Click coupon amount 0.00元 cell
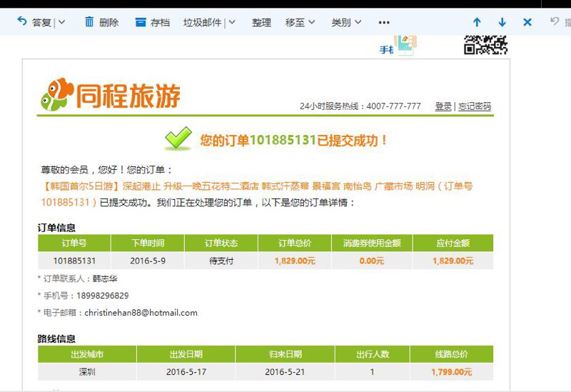 [x=372, y=261]
